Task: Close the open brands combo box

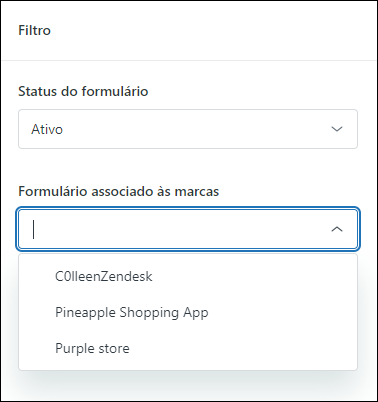Action: (x=337, y=229)
